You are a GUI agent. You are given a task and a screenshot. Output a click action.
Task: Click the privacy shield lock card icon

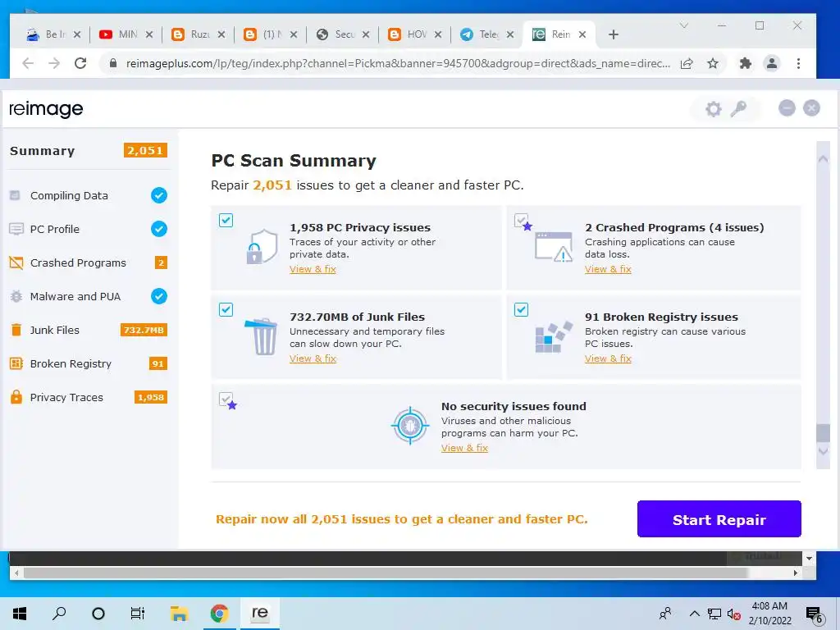click(x=262, y=246)
